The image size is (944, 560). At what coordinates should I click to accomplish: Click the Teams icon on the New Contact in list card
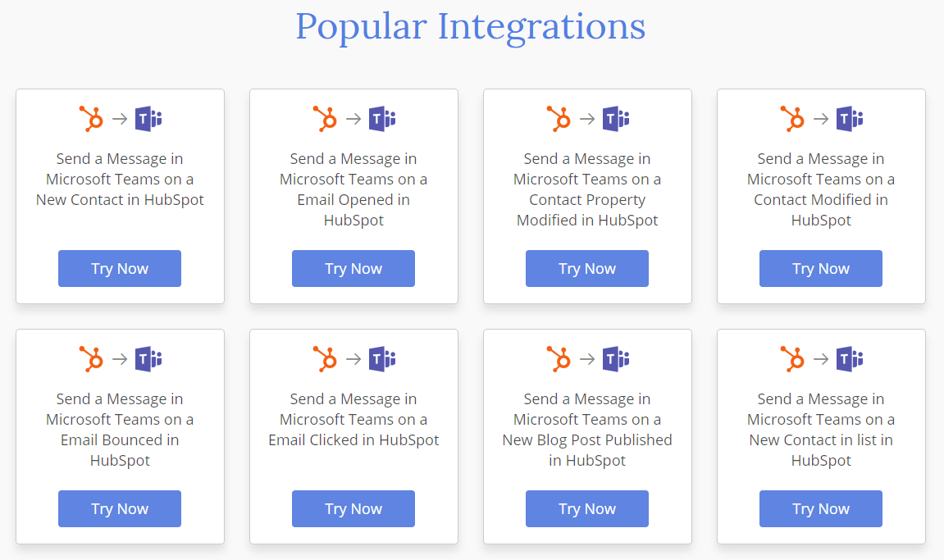pyautogui.click(x=849, y=358)
